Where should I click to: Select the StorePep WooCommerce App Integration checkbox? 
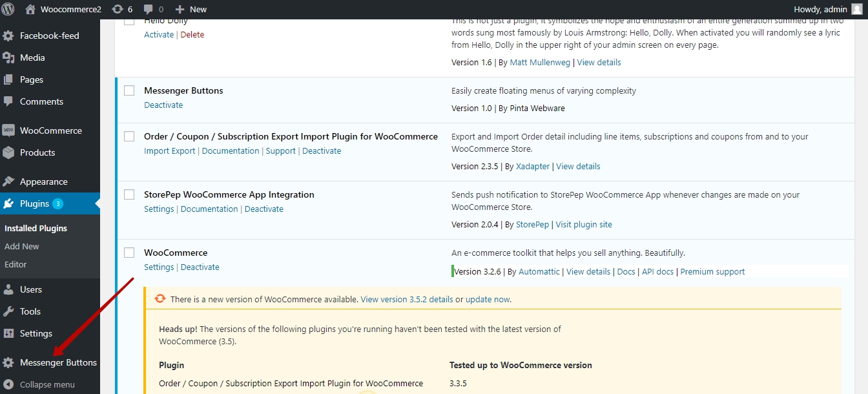pyautogui.click(x=129, y=194)
